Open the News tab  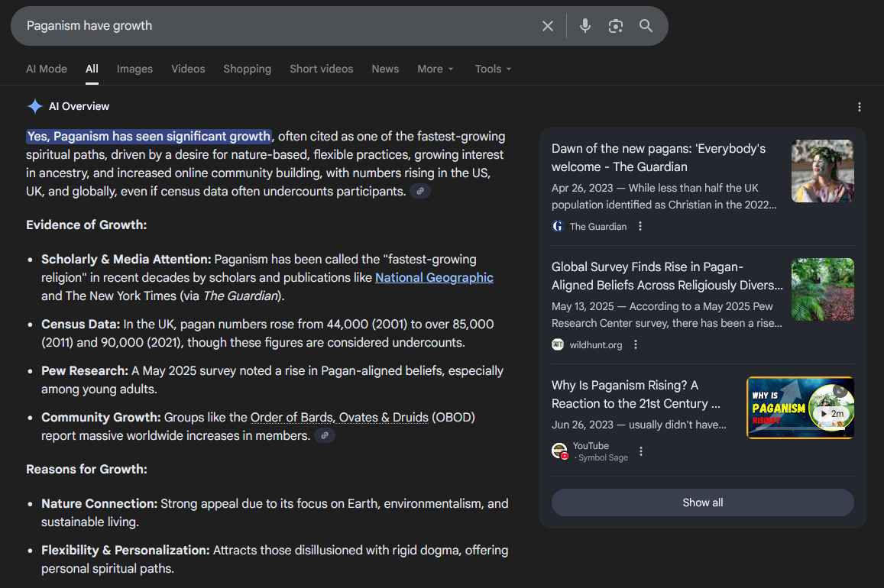tap(385, 69)
